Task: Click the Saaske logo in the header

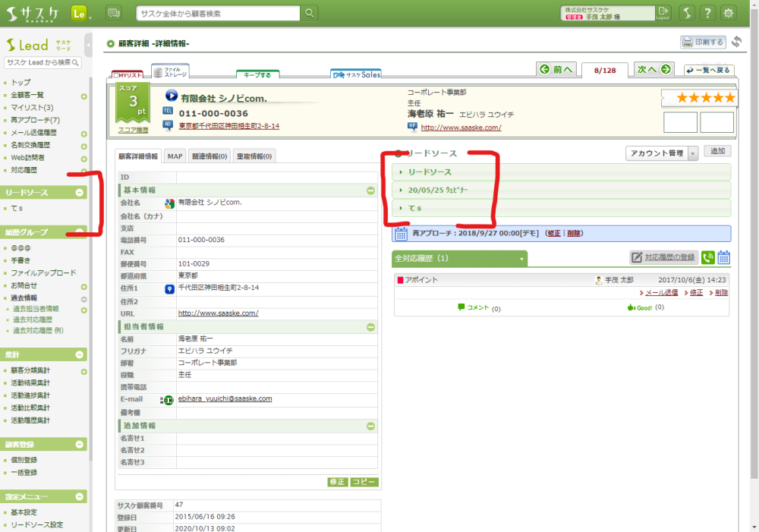Action: click(33, 14)
